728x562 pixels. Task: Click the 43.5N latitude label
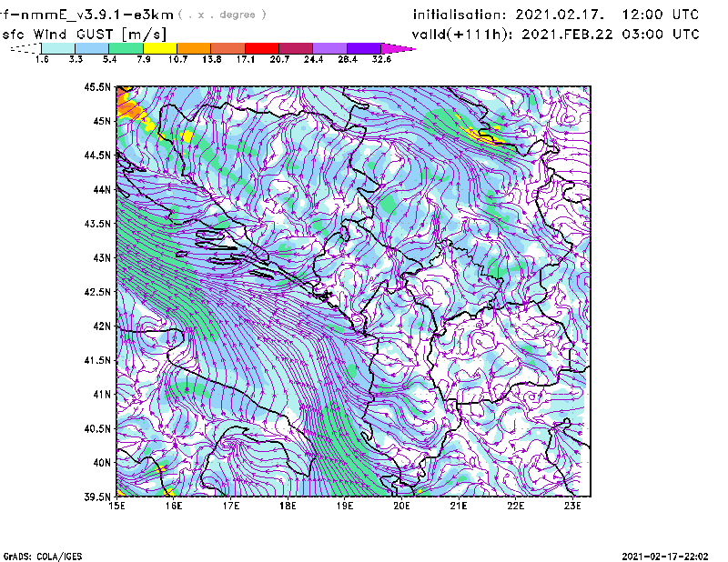(97, 224)
